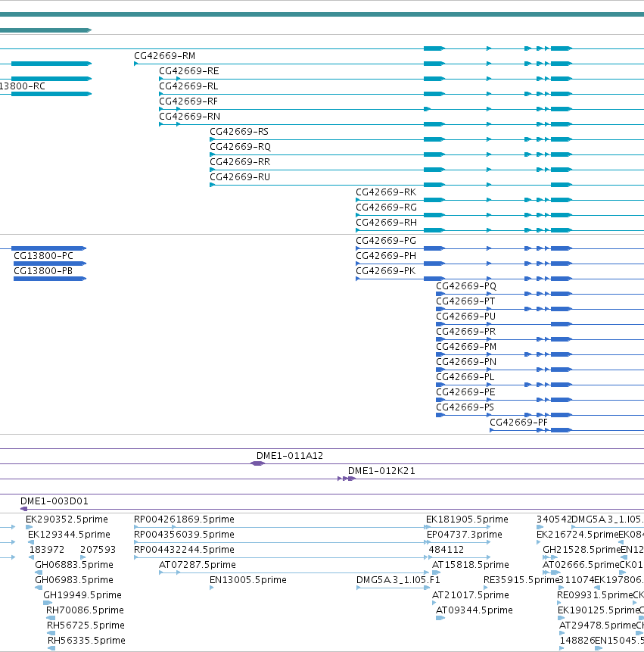Open the CG42669-PR protein label
This screenshot has height=652, width=644.
pos(465,332)
